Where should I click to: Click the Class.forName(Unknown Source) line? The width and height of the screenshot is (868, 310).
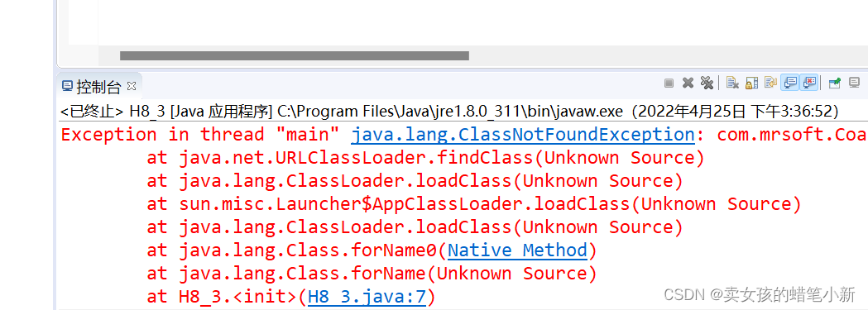tap(372, 274)
